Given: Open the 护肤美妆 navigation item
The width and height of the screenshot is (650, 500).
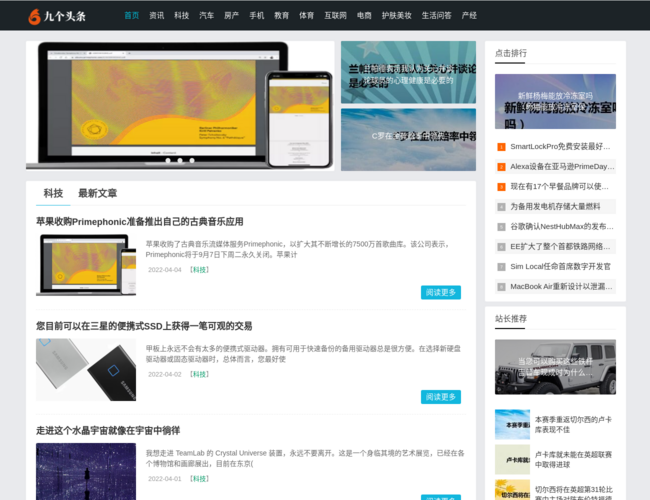Looking at the screenshot, I should tap(396, 16).
